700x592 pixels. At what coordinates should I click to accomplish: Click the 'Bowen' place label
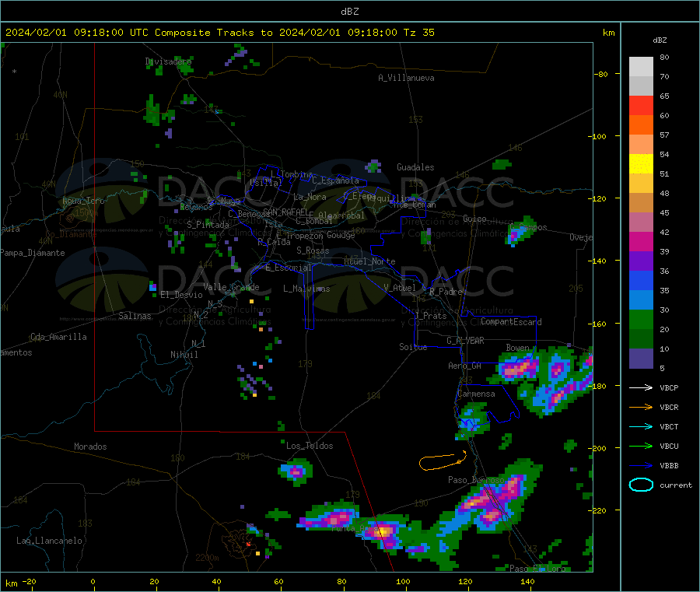pyautogui.click(x=517, y=347)
